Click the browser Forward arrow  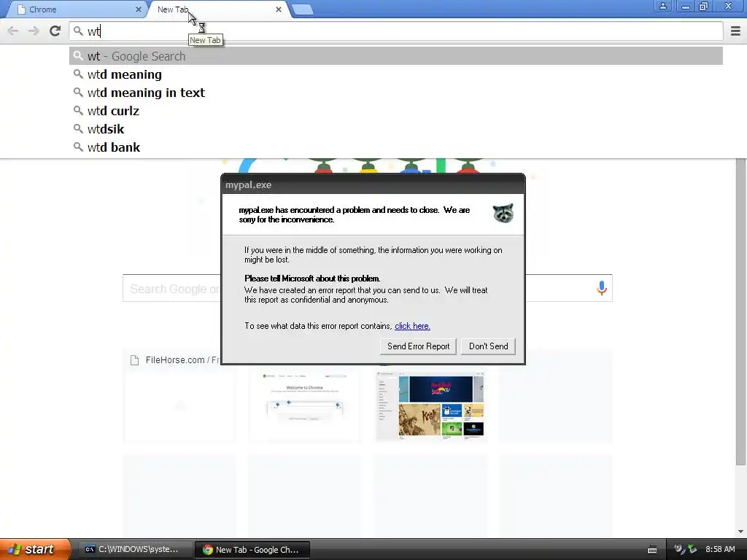[34, 31]
